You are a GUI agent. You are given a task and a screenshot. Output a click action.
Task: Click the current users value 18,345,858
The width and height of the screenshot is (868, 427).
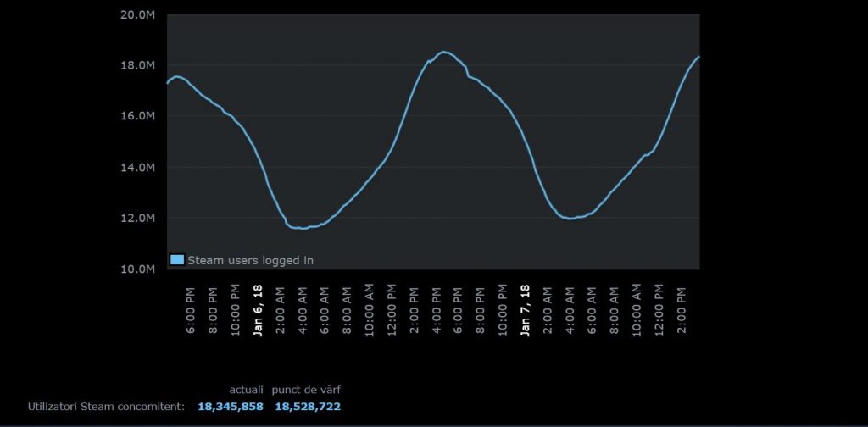click(231, 407)
